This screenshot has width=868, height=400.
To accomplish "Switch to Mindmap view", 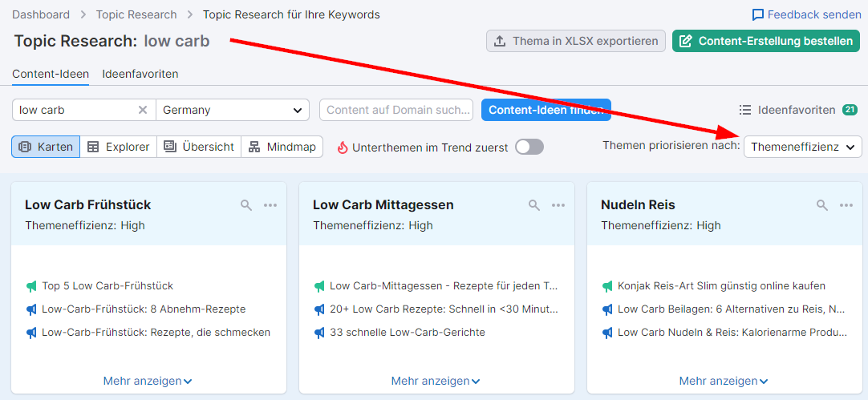I will (282, 147).
